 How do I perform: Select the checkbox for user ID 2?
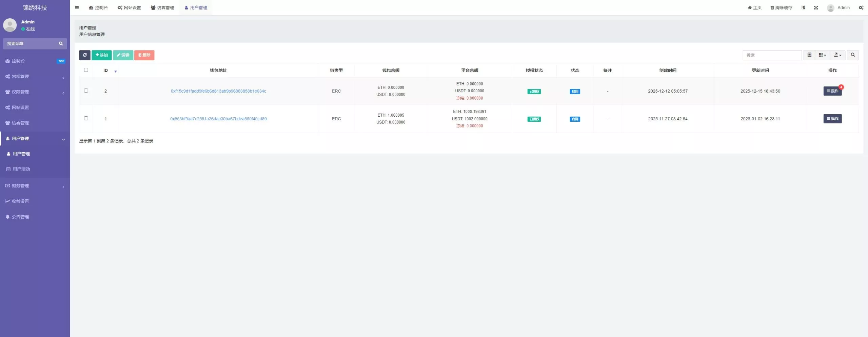tap(86, 91)
